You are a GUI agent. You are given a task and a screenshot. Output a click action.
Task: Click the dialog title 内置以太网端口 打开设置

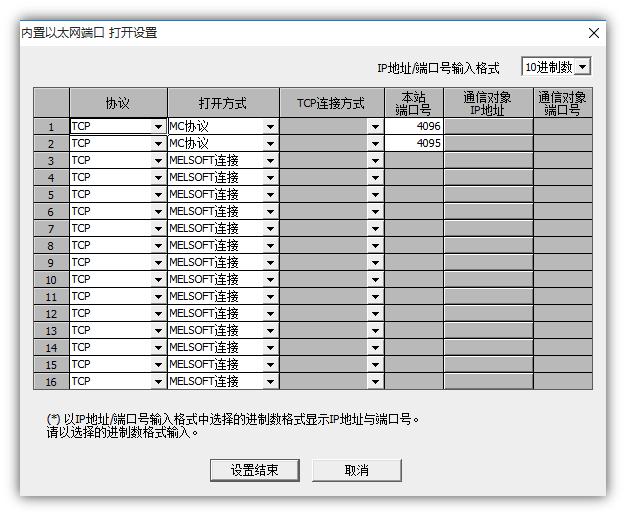tap(89, 32)
